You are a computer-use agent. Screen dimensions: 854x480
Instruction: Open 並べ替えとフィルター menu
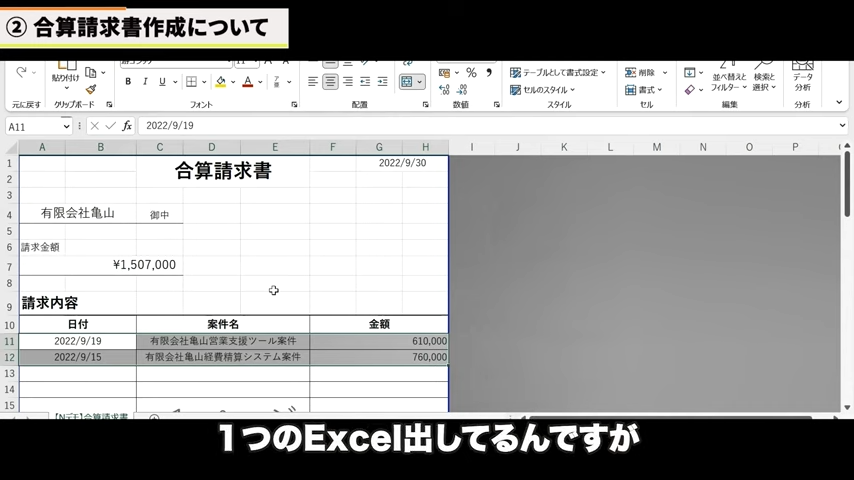(729, 77)
